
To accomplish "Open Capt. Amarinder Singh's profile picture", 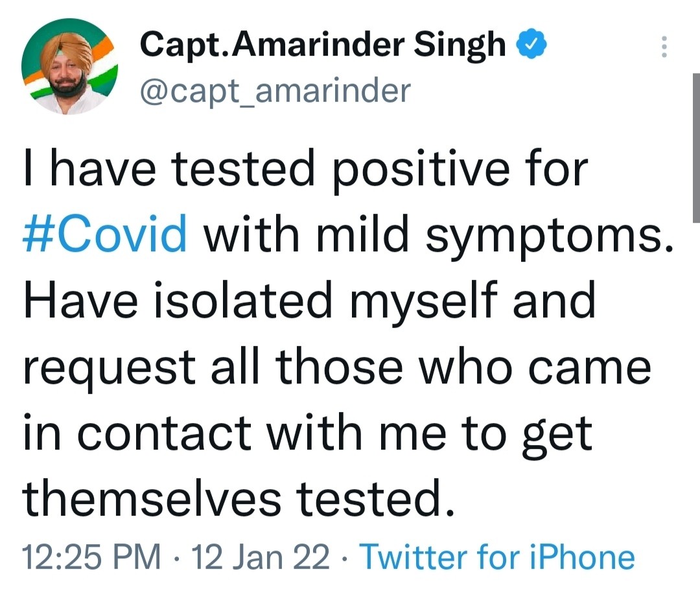I will [69, 67].
